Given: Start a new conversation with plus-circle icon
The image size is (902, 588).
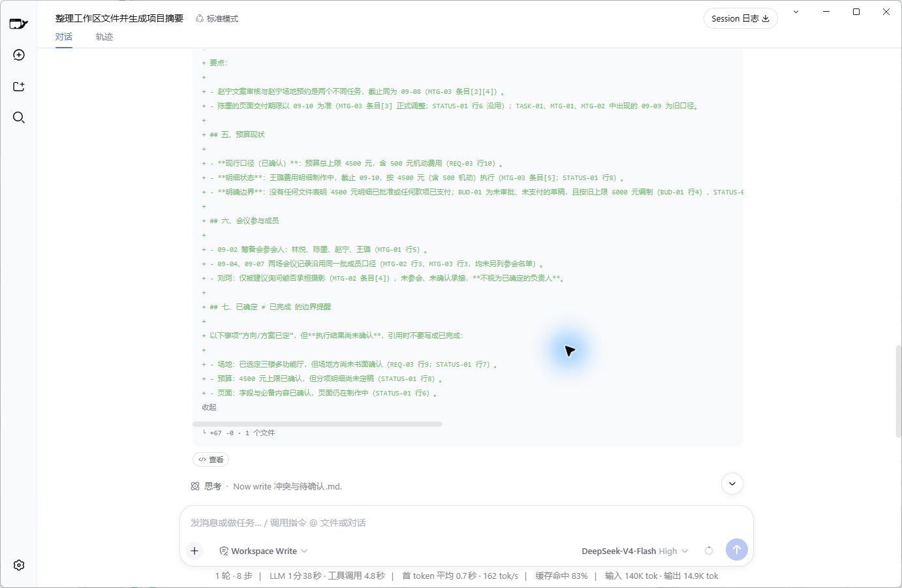Looking at the screenshot, I should [x=19, y=55].
